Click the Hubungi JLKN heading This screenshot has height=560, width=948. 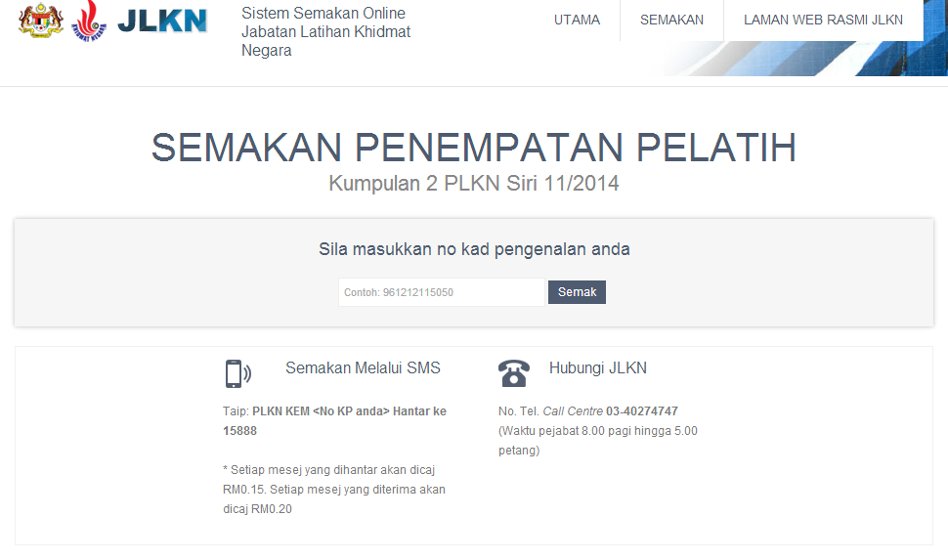tap(598, 367)
